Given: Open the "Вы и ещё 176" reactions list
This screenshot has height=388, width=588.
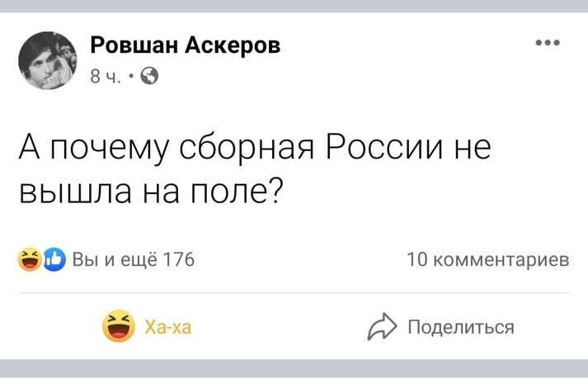Looking at the screenshot, I should point(133,259).
